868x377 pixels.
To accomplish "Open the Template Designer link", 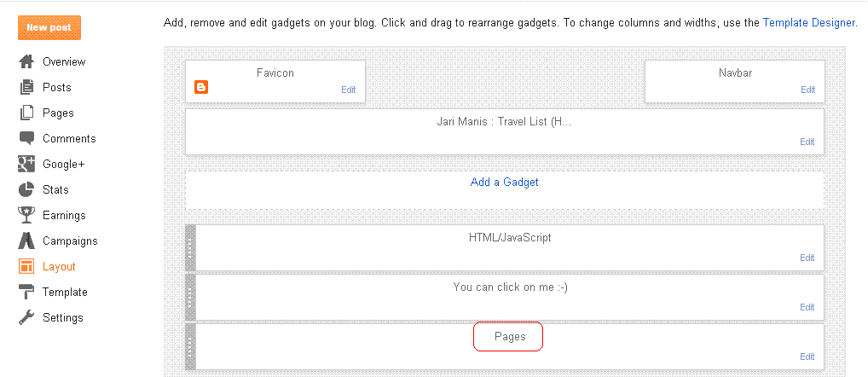I will tap(809, 23).
